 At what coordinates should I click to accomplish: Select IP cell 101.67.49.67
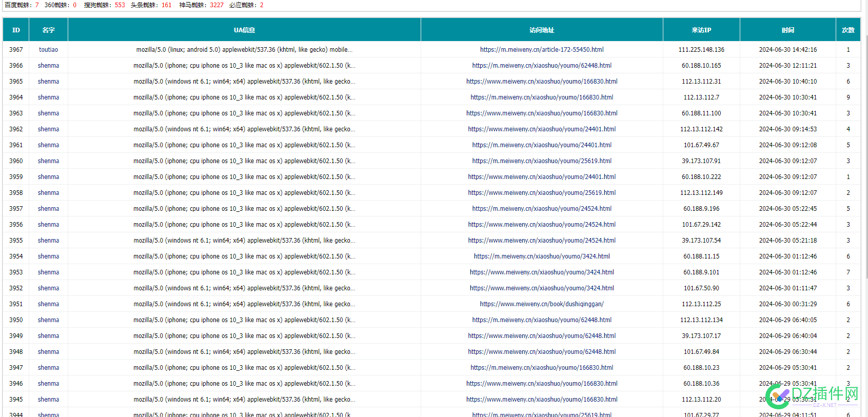click(701, 145)
